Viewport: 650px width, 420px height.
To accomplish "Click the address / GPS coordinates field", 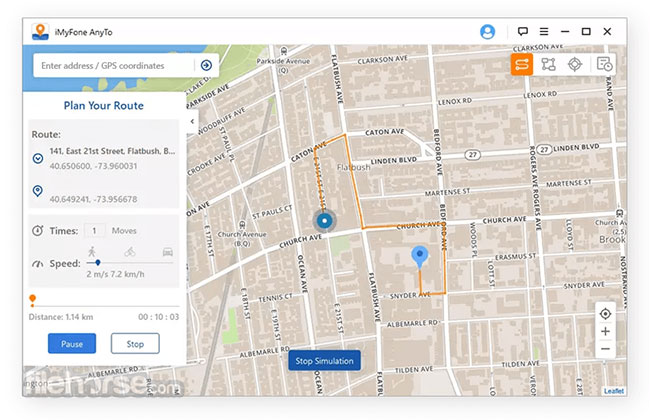I will pyautogui.click(x=114, y=66).
